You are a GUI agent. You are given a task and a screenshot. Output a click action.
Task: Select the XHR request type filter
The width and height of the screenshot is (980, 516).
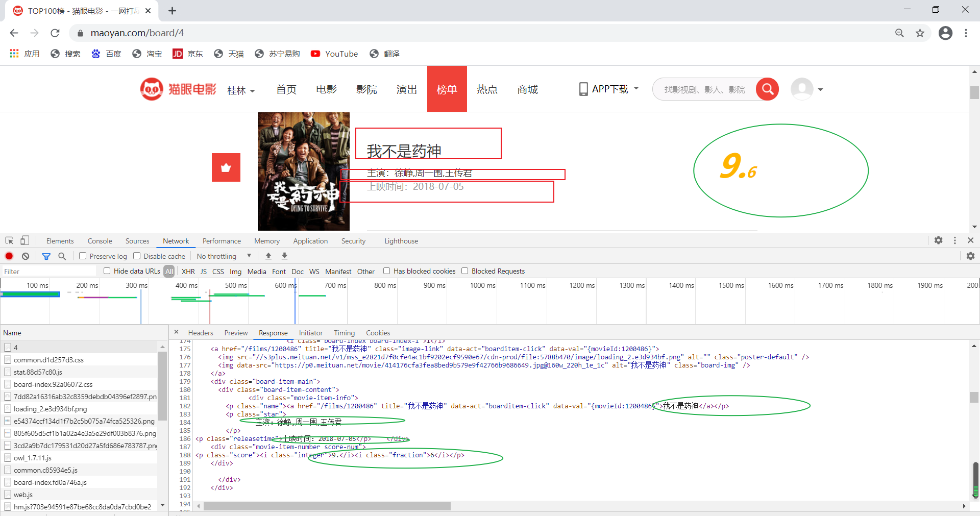pos(188,272)
